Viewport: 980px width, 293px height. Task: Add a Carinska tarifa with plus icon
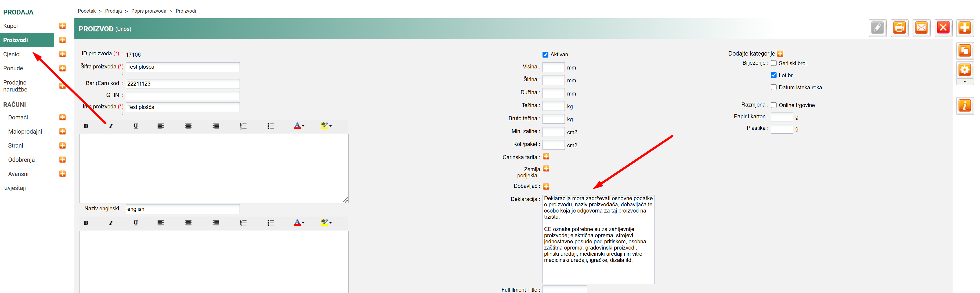pos(546,157)
